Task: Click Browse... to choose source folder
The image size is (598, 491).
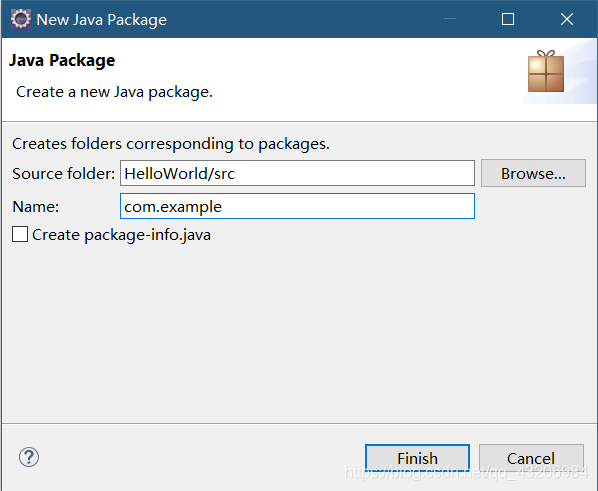Action: click(533, 173)
